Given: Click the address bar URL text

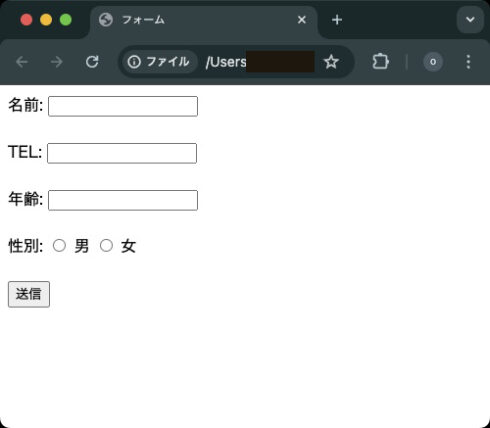Looking at the screenshot, I should click(x=226, y=62).
